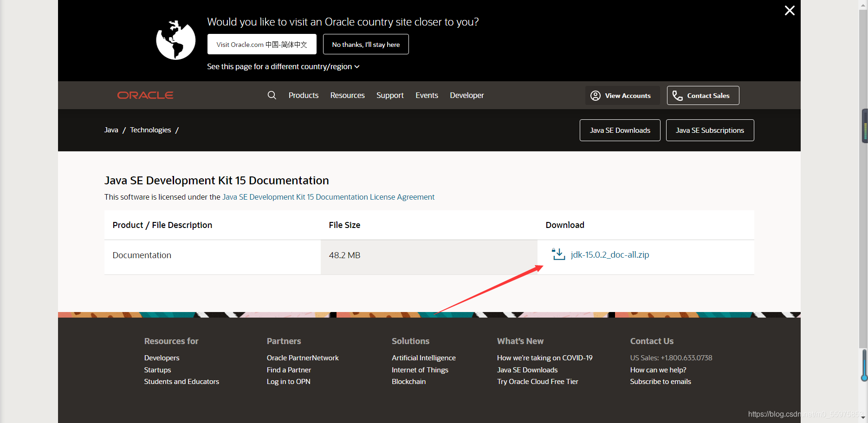Go to Java breadcrumb
This screenshot has height=423, width=868.
[x=111, y=130]
